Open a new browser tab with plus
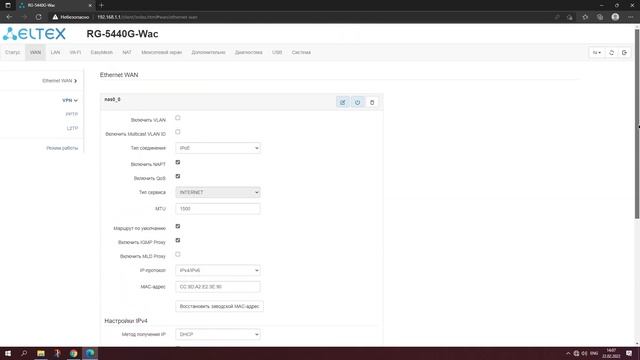640x360 pixels. (102, 5)
